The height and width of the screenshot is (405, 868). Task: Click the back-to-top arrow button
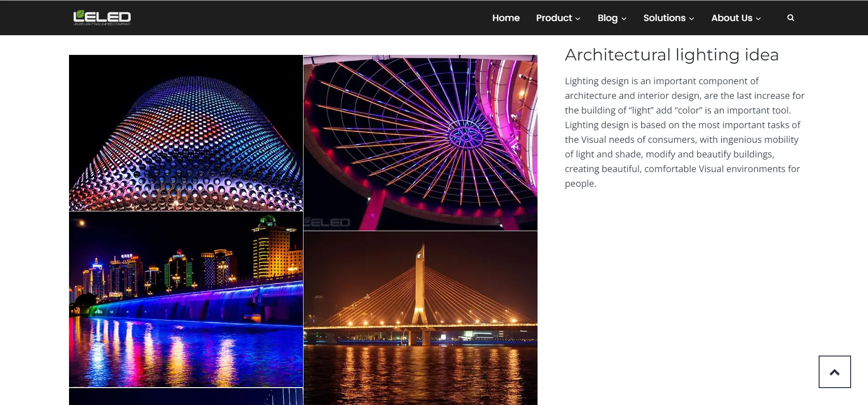(x=834, y=372)
